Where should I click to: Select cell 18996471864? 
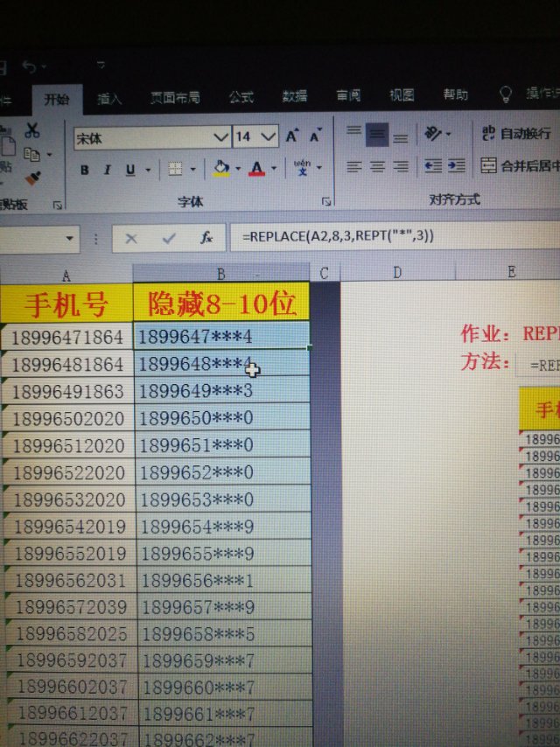[67, 338]
